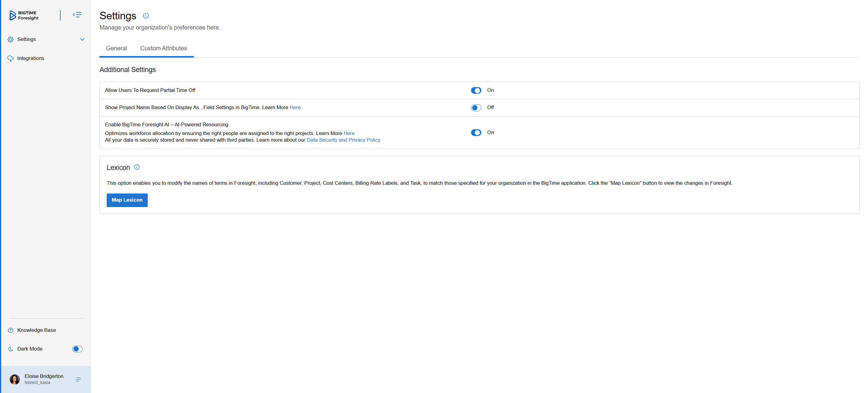Click the BigTime Foresight logo
The height and width of the screenshot is (393, 868).
click(x=24, y=15)
